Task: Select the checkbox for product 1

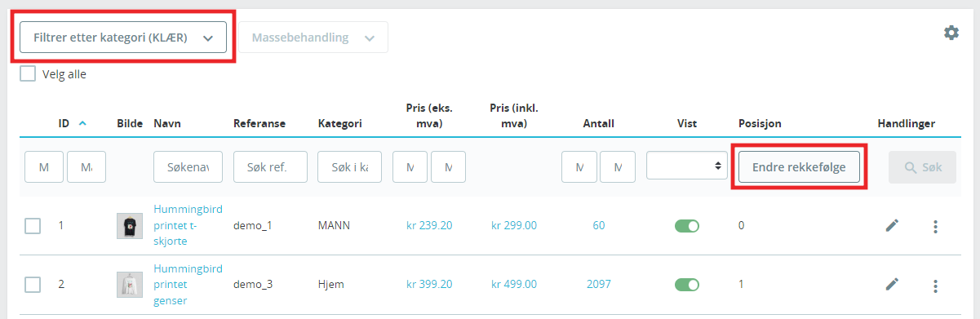Action: pyautogui.click(x=33, y=226)
